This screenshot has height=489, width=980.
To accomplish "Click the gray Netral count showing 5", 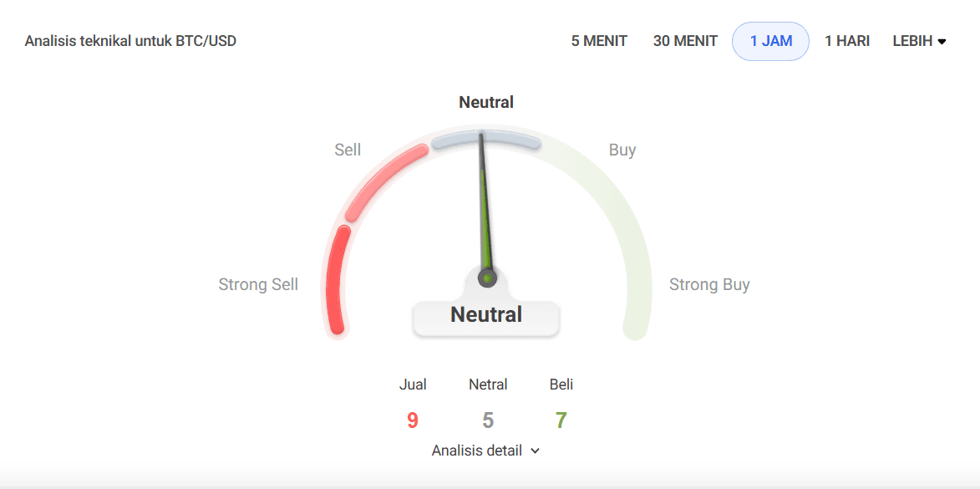I will [487, 420].
